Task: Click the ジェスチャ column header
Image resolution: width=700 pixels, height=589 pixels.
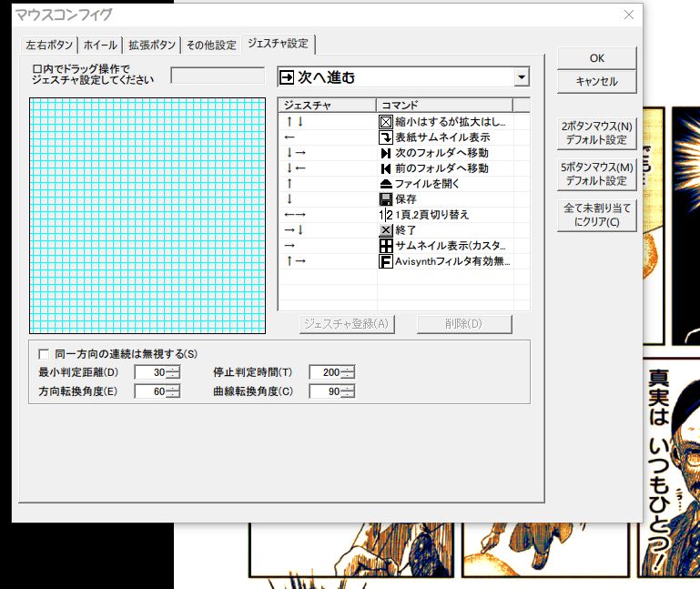Action: pyautogui.click(x=327, y=105)
